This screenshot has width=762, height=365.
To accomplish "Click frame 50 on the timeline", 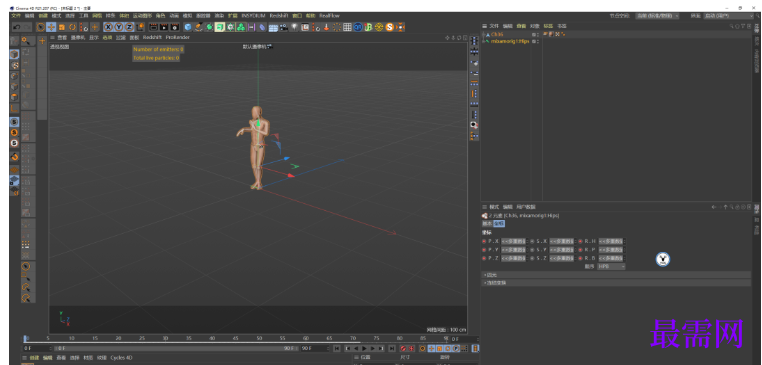I will [x=259, y=338].
